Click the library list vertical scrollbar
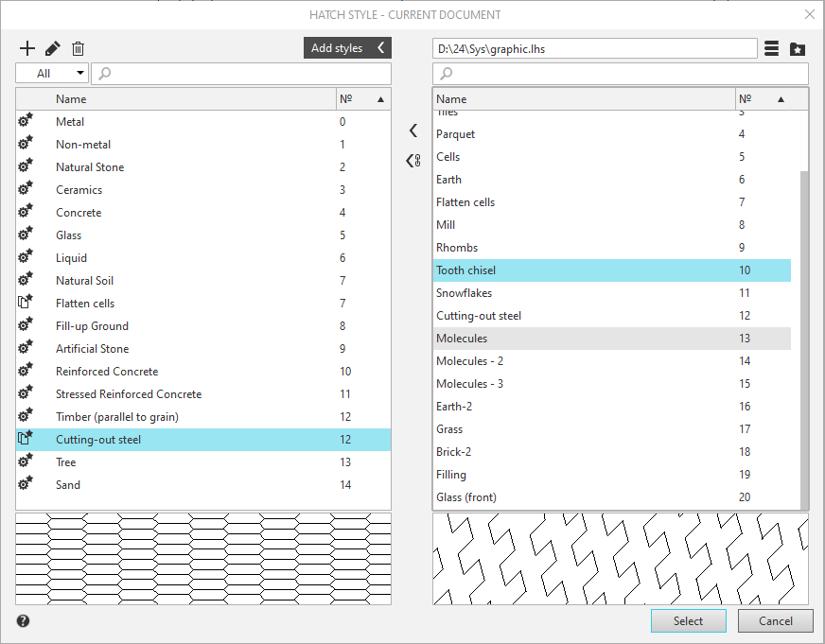 pos(804,331)
